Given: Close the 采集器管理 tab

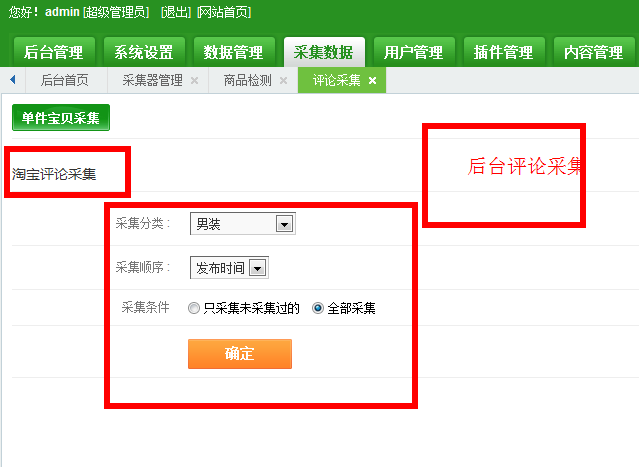Looking at the screenshot, I should [195, 81].
